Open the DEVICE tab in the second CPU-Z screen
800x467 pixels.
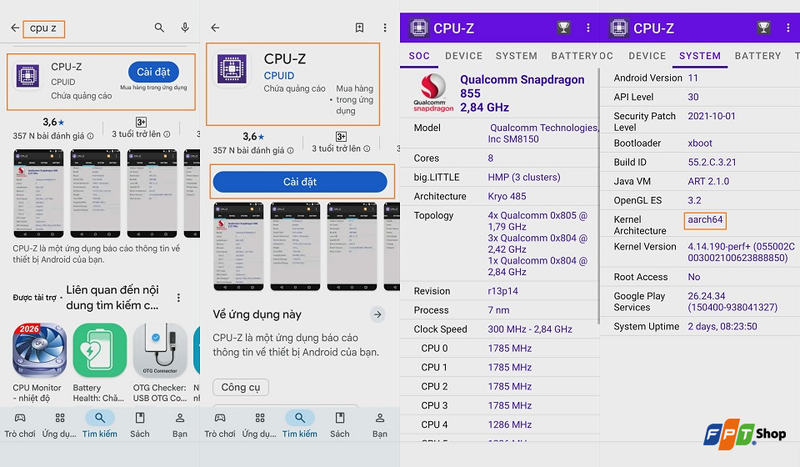(x=647, y=56)
